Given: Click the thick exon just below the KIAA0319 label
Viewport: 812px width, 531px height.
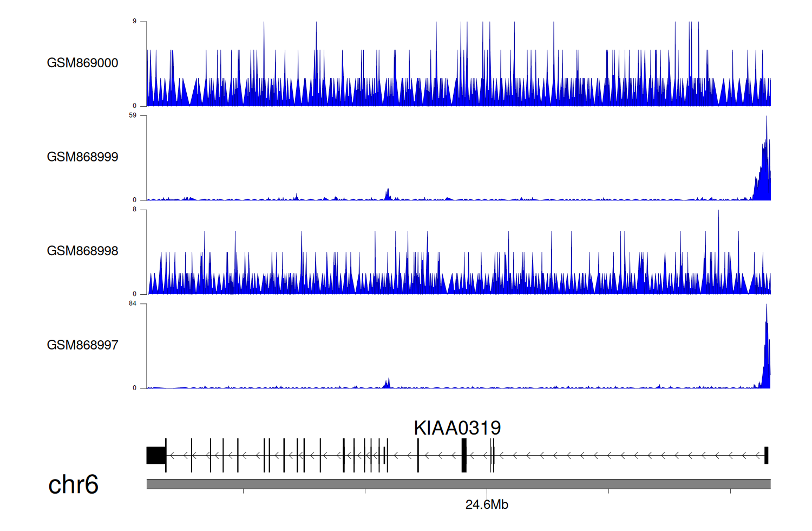Looking at the screenshot, I should pos(464,455).
